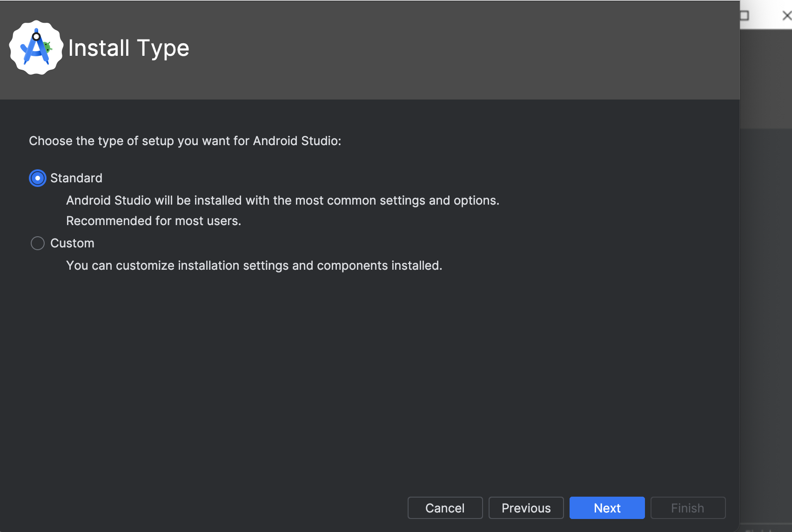
Task: Click 'You can customize installation settings' description
Action: (254, 266)
